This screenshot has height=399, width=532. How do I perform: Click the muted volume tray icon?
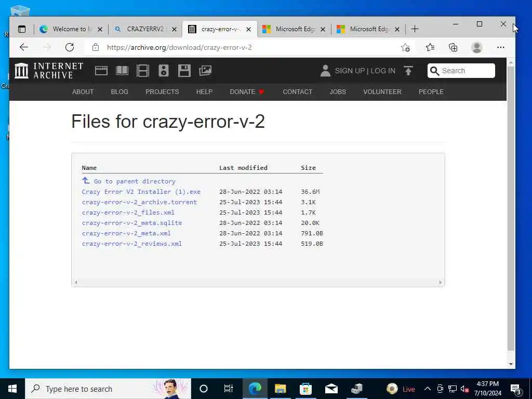[465, 389]
